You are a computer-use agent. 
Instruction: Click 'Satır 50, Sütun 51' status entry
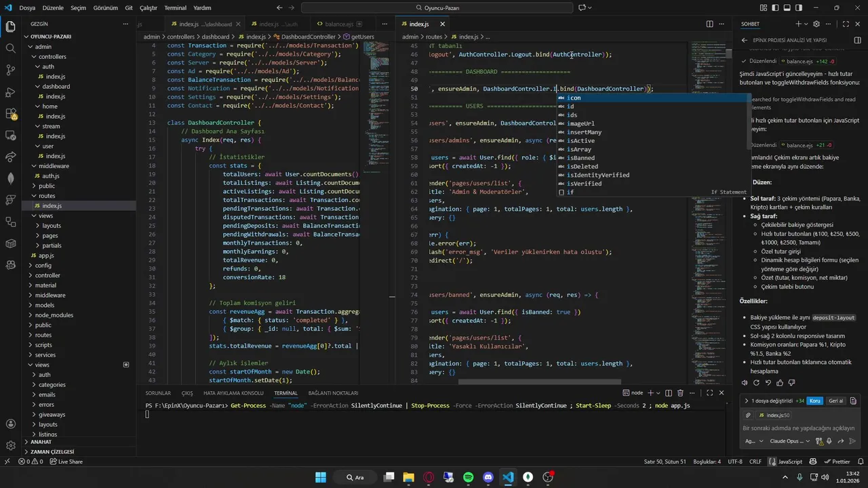665,462
